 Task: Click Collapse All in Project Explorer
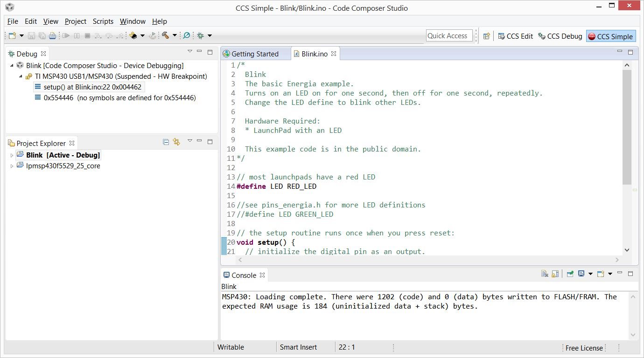coord(166,142)
